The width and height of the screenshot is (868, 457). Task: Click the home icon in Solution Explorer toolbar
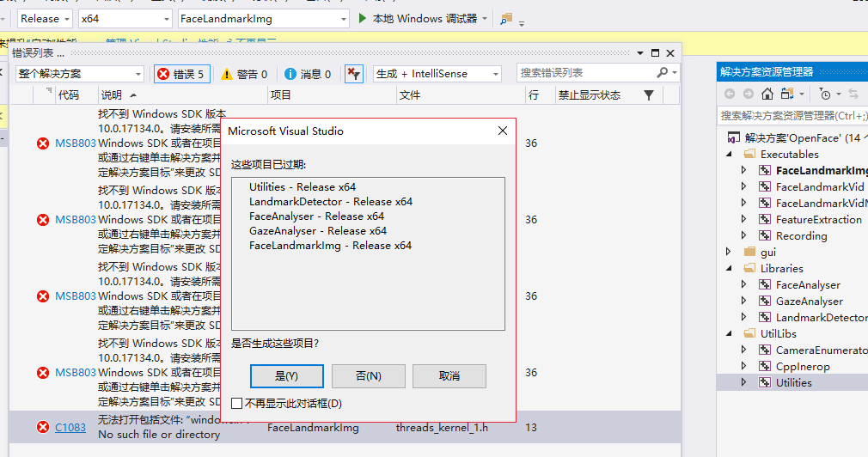767,94
